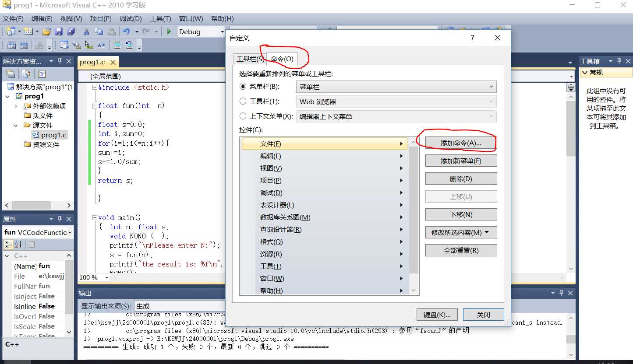Open the 编辑(E) menu in menu bar
This screenshot has width=633, height=364.
(x=42, y=19)
